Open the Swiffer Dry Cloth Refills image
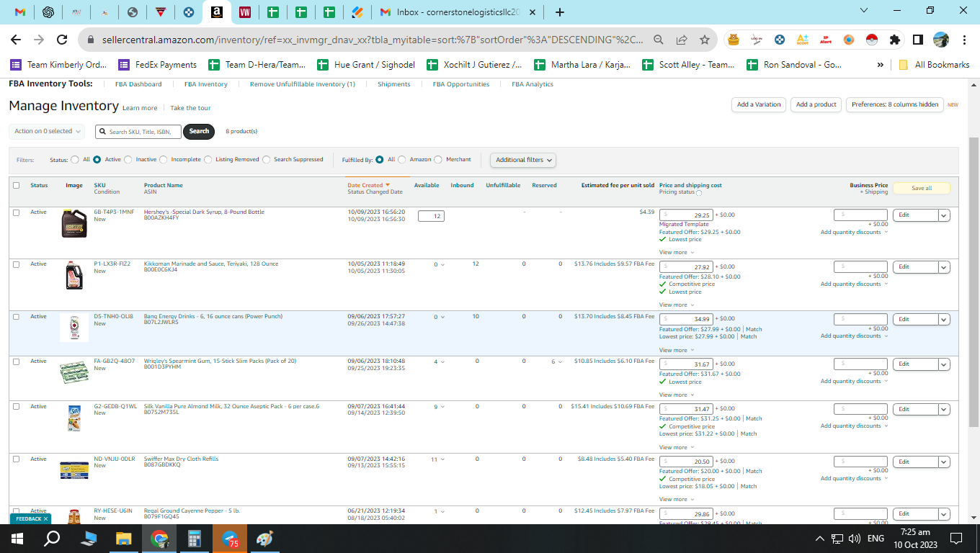The width and height of the screenshot is (980, 553). point(74,470)
